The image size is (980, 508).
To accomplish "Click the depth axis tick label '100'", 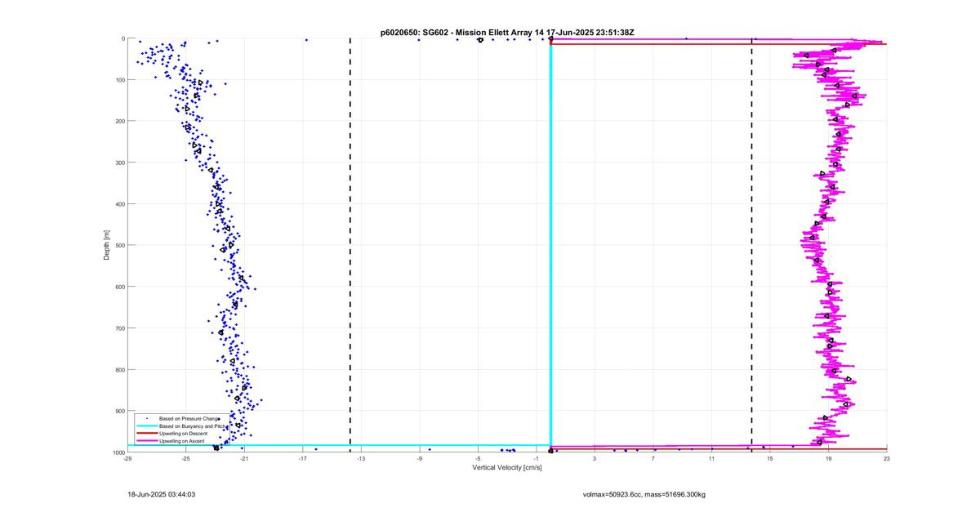I will coord(119,80).
